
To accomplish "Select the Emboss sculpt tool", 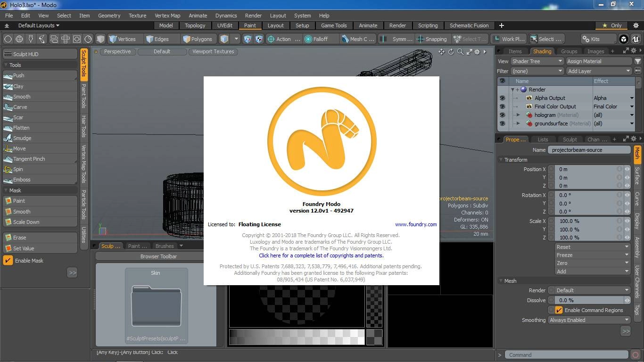I will (x=40, y=180).
